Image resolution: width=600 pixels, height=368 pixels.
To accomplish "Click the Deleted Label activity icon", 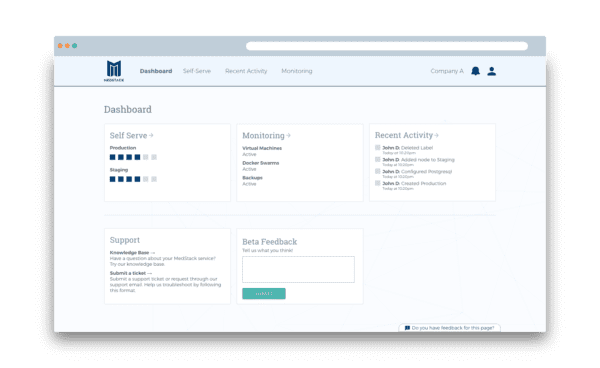I will (x=378, y=148).
